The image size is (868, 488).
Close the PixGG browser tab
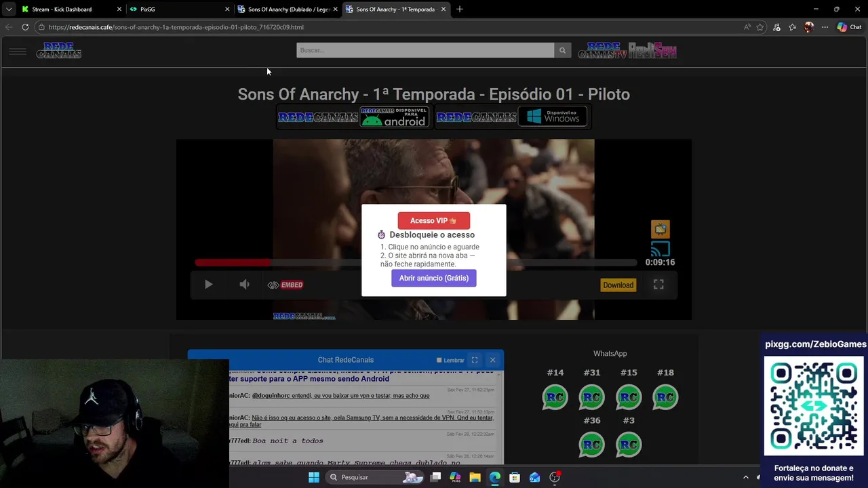(227, 9)
